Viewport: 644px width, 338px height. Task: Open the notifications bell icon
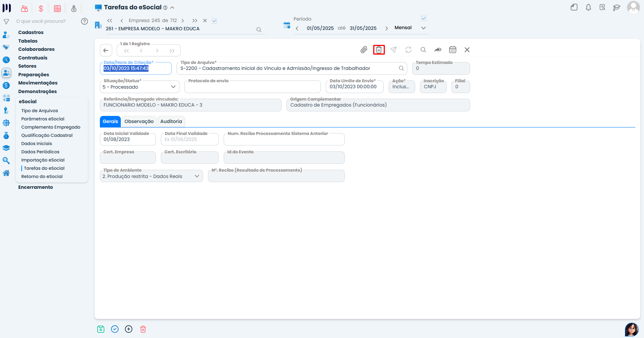click(588, 7)
